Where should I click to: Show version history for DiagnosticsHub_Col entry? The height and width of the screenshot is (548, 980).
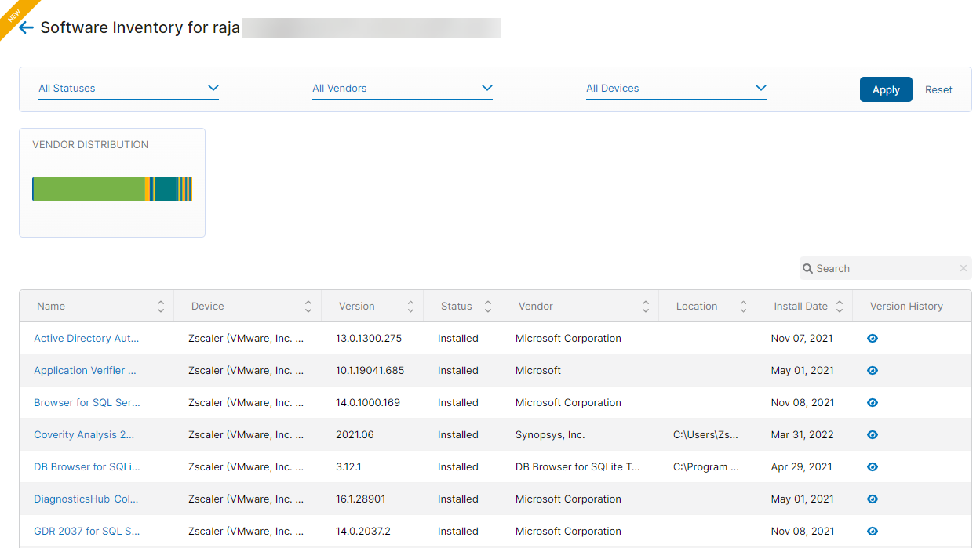coord(872,499)
